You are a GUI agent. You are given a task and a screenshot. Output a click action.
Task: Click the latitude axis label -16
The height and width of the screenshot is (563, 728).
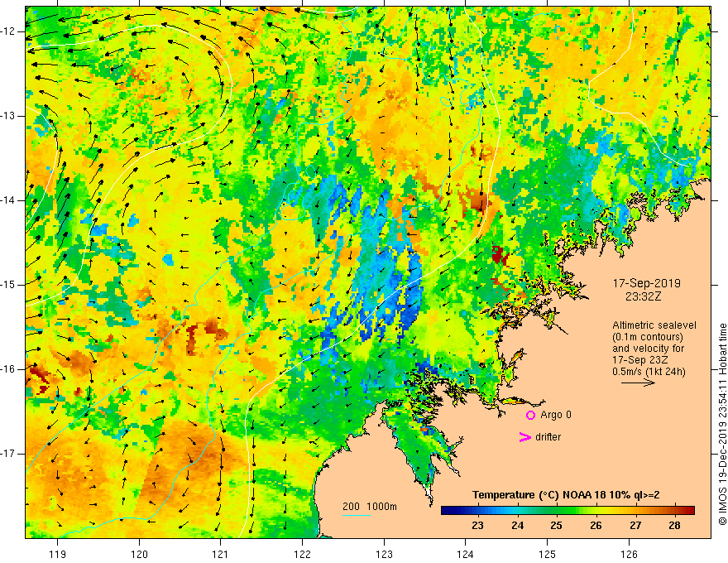8,369
